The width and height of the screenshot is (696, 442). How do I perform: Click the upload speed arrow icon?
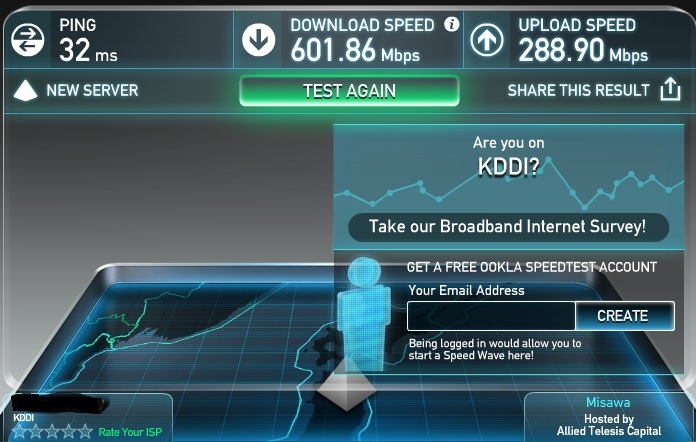tap(487, 40)
